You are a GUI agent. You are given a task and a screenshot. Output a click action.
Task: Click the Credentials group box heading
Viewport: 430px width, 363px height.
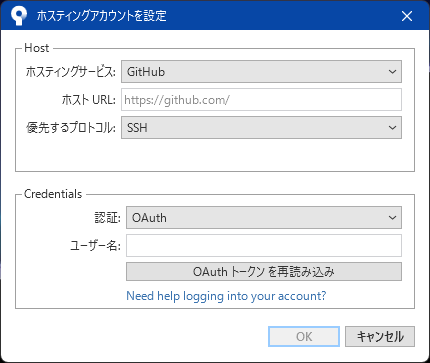[x=53, y=194]
